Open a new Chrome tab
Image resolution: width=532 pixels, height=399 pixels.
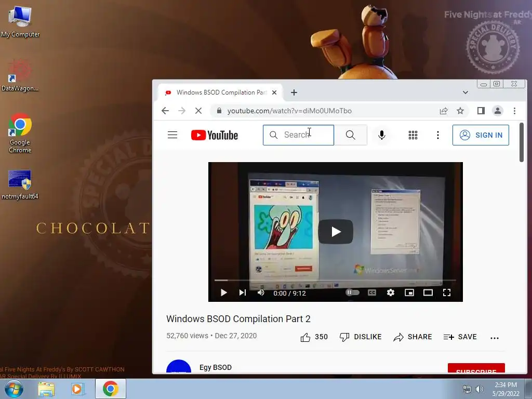coord(294,92)
